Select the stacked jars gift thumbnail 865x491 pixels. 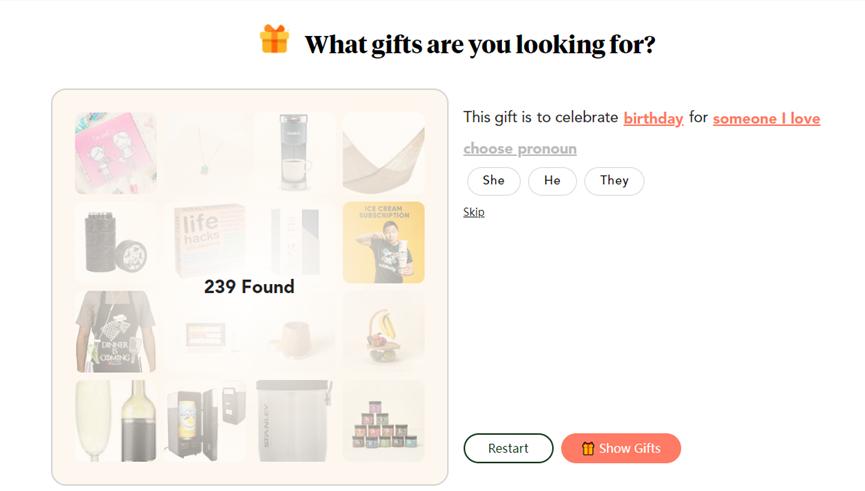coord(383,420)
